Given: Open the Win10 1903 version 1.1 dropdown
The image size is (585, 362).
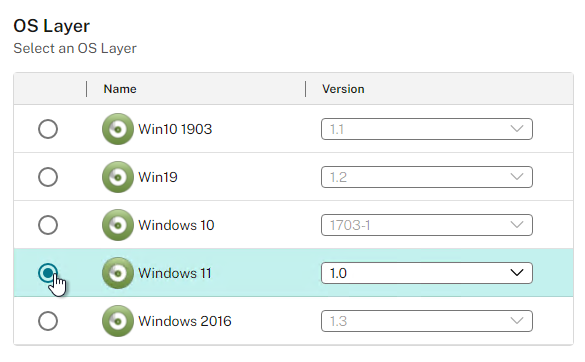Looking at the screenshot, I should click(426, 129).
